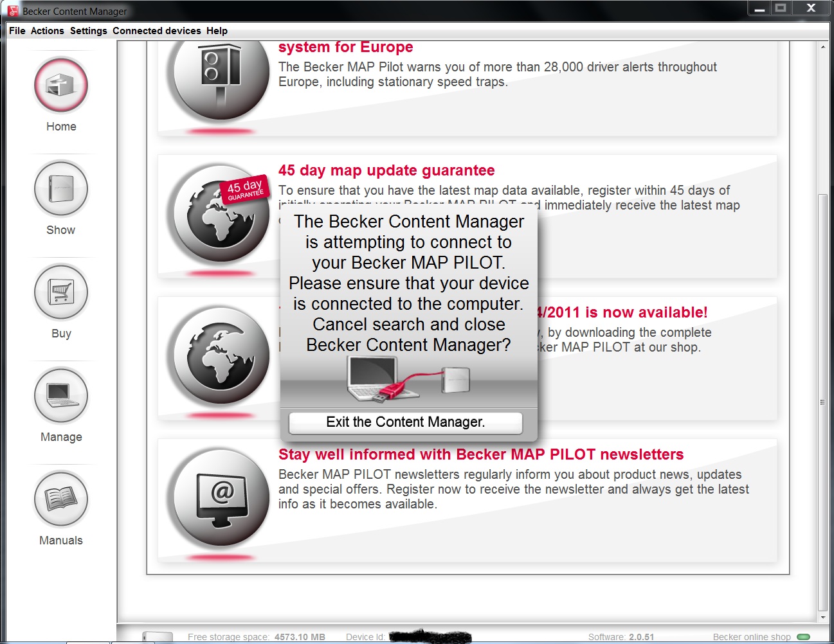The image size is (834, 644).
Task: Minimize the Becker Content Manager window
Action: point(760,8)
